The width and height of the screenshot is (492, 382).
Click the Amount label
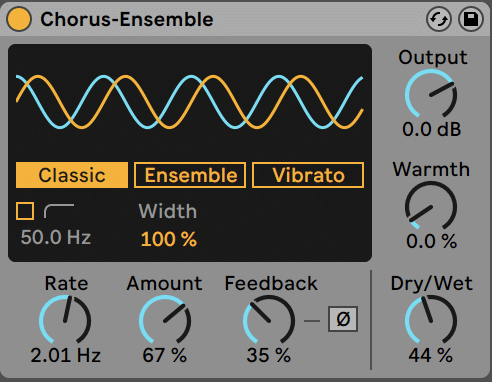click(164, 284)
